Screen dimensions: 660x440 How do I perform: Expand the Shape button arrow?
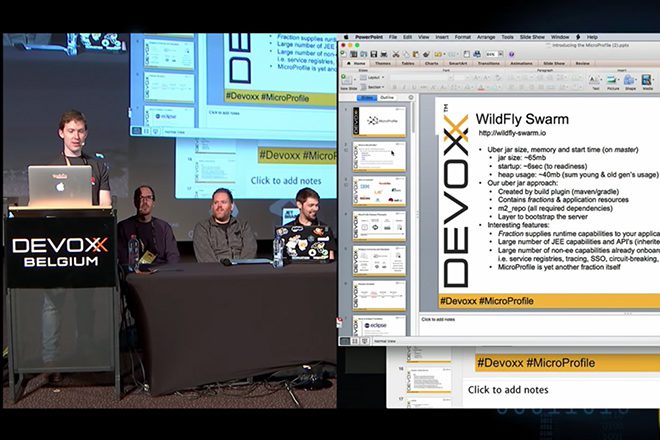pyautogui.click(x=636, y=80)
